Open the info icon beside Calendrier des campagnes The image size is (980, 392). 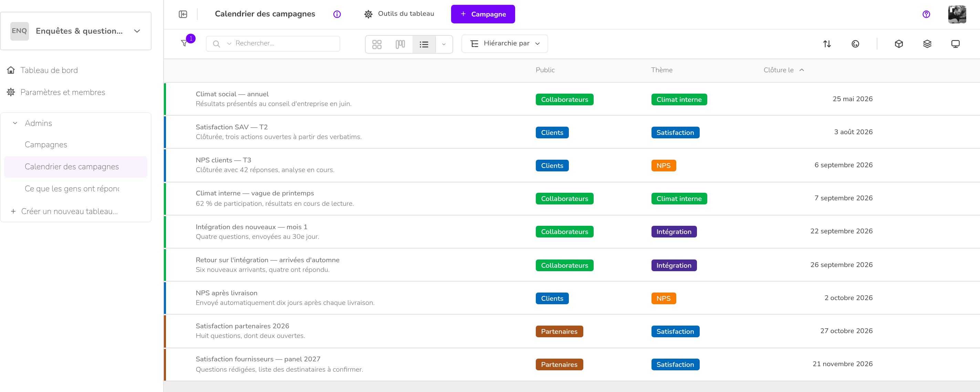pyautogui.click(x=337, y=14)
